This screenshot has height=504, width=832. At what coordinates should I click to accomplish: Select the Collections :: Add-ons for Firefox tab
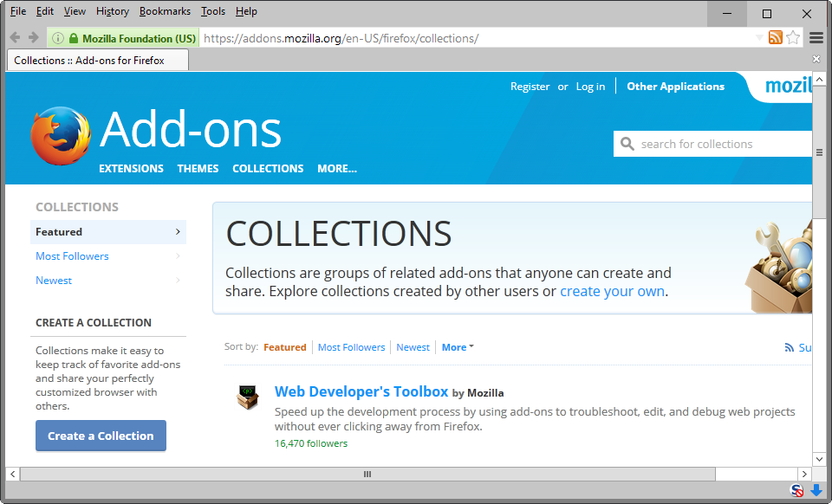tap(98, 60)
